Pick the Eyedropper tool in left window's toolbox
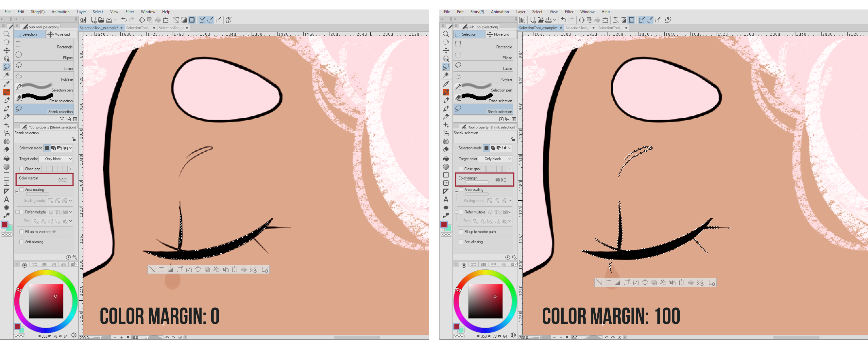868x353 pixels. pos(7,84)
